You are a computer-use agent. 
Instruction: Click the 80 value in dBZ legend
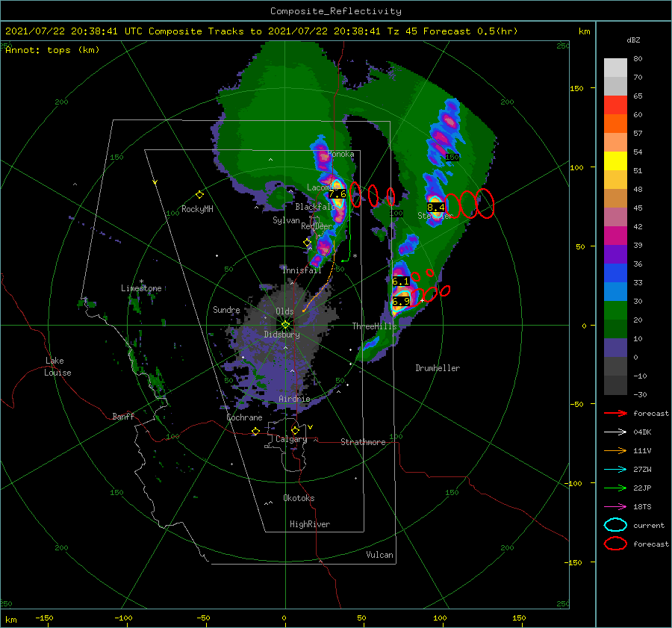point(638,59)
